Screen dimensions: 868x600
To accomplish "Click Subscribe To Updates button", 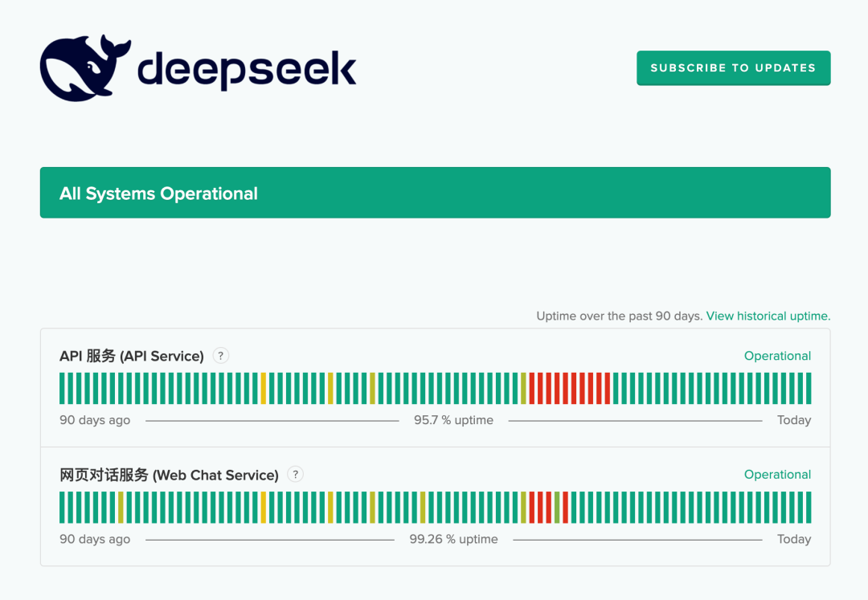I will (733, 68).
